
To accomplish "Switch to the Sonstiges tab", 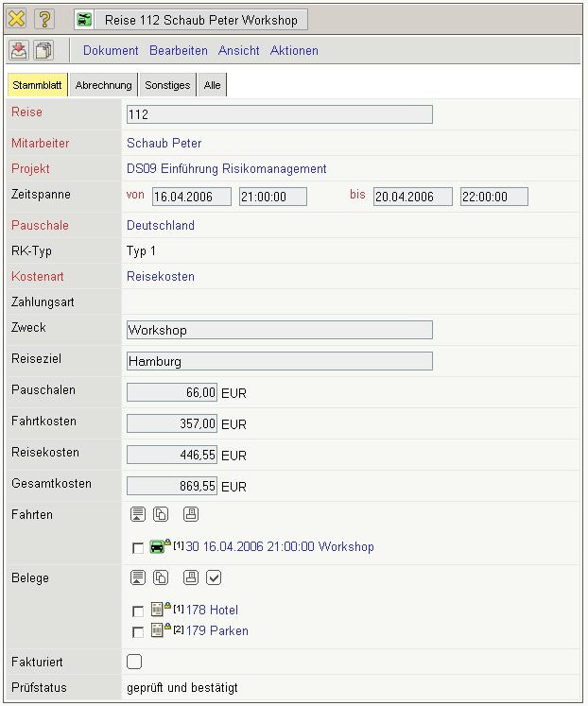I will (x=167, y=85).
